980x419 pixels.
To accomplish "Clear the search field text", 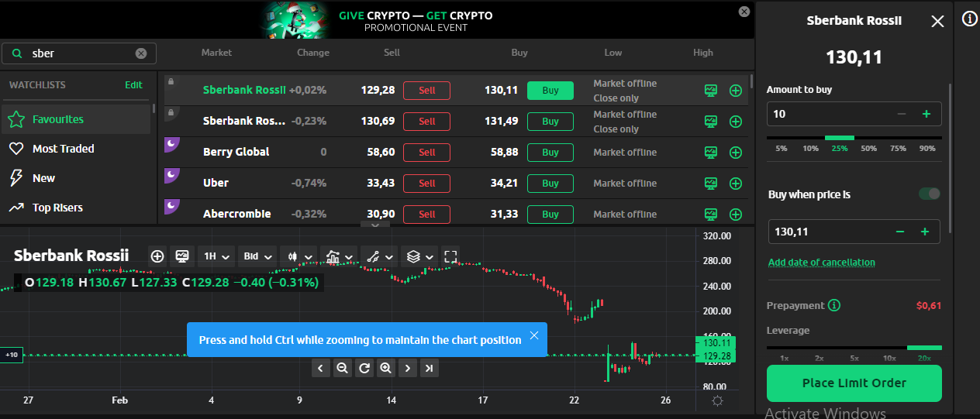I will point(141,53).
